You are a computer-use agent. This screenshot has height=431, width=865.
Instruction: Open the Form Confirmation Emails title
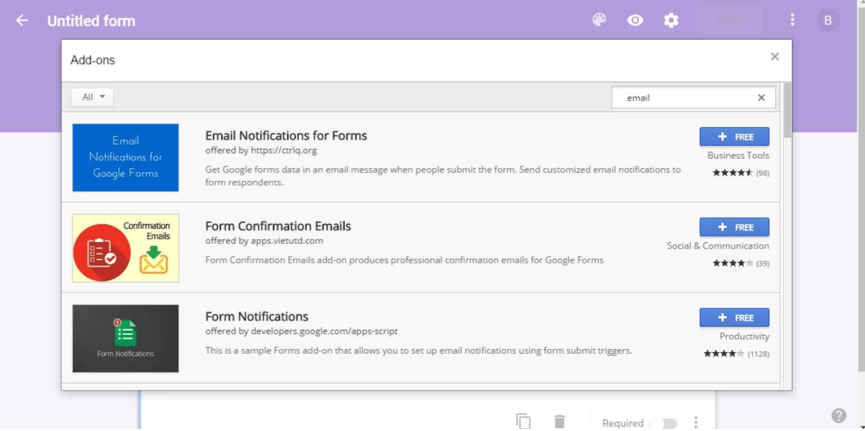point(278,226)
